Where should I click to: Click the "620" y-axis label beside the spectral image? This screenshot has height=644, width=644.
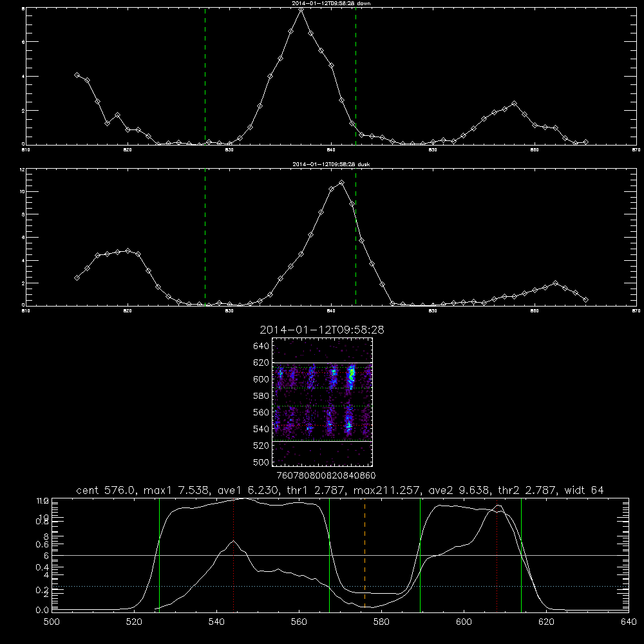[261, 363]
